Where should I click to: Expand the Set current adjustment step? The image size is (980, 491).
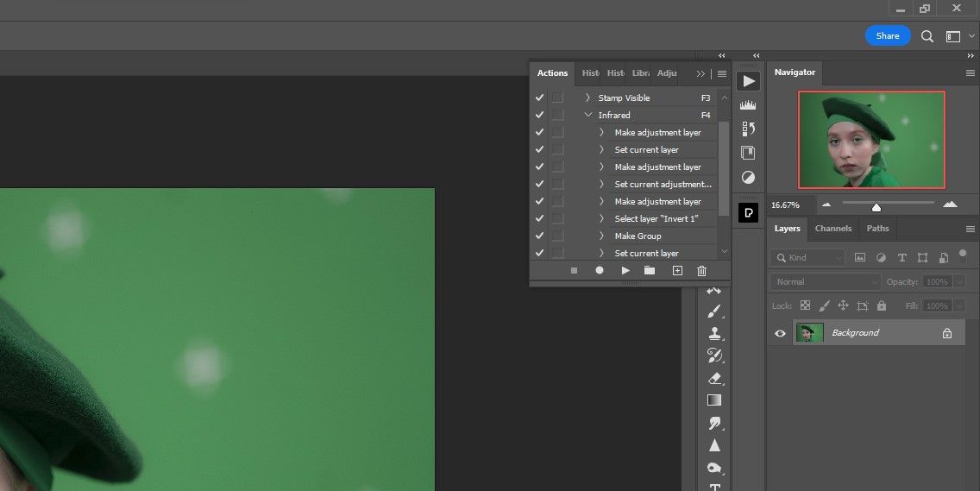click(602, 184)
